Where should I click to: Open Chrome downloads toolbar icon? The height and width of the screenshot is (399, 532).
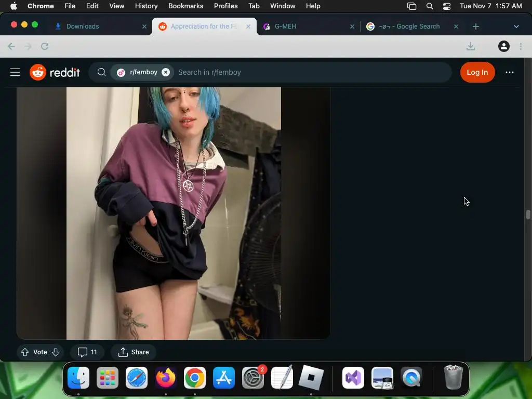pyautogui.click(x=470, y=46)
